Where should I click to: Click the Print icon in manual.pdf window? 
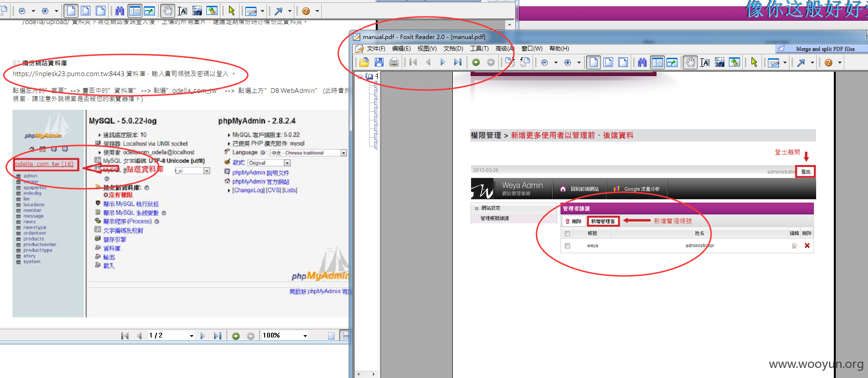[x=394, y=62]
